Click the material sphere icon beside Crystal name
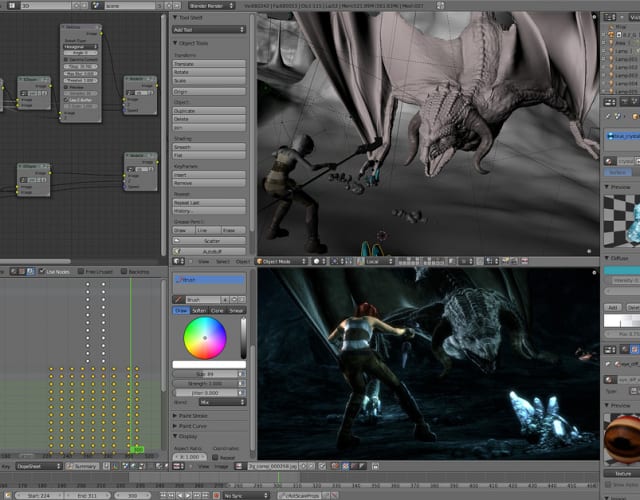Image resolution: width=640 pixels, height=500 pixels. click(x=609, y=161)
